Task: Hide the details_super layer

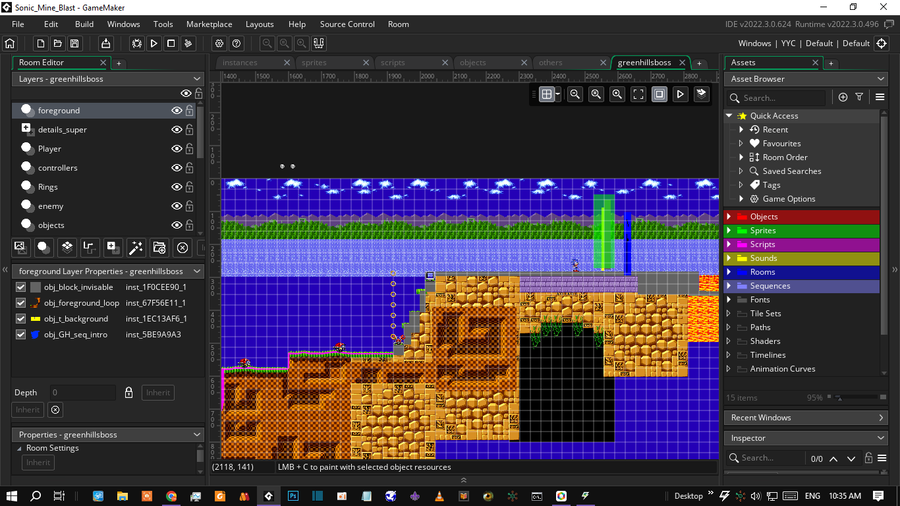Action: click(x=177, y=130)
